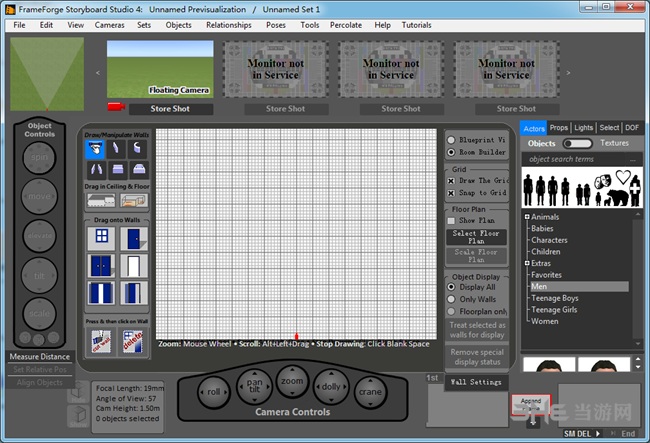Switch to the Lights tab
The width and height of the screenshot is (650, 443).
point(584,128)
